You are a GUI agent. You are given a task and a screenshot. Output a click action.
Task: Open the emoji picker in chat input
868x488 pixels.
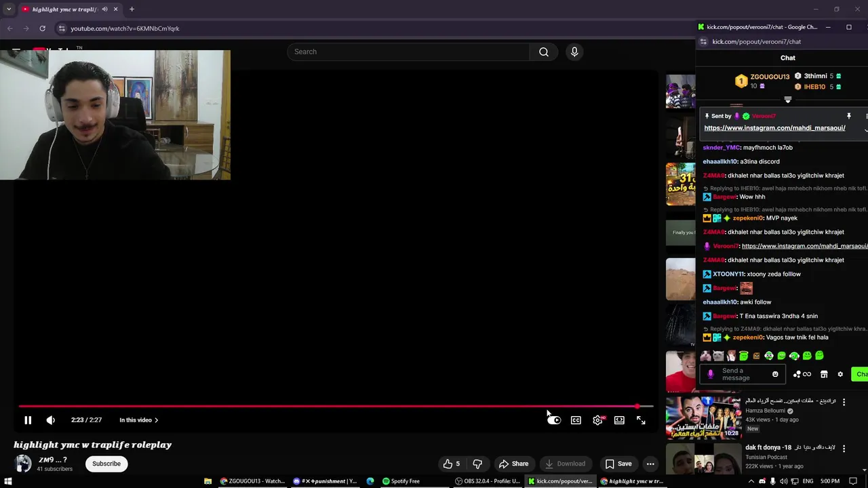pyautogui.click(x=775, y=374)
